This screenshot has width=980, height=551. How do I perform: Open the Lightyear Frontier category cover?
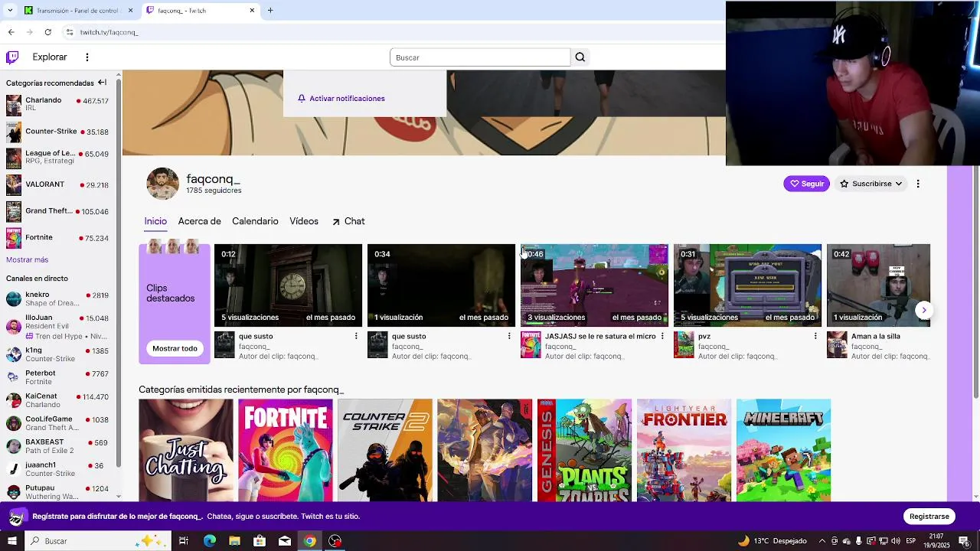point(684,450)
